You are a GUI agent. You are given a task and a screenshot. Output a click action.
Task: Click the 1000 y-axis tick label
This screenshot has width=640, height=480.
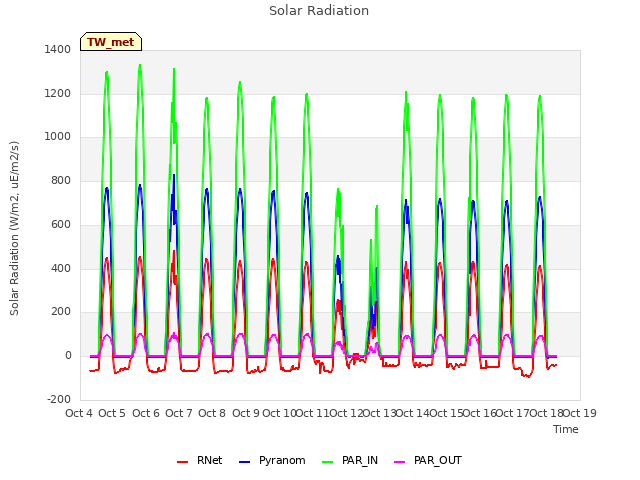tap(58, 137)
